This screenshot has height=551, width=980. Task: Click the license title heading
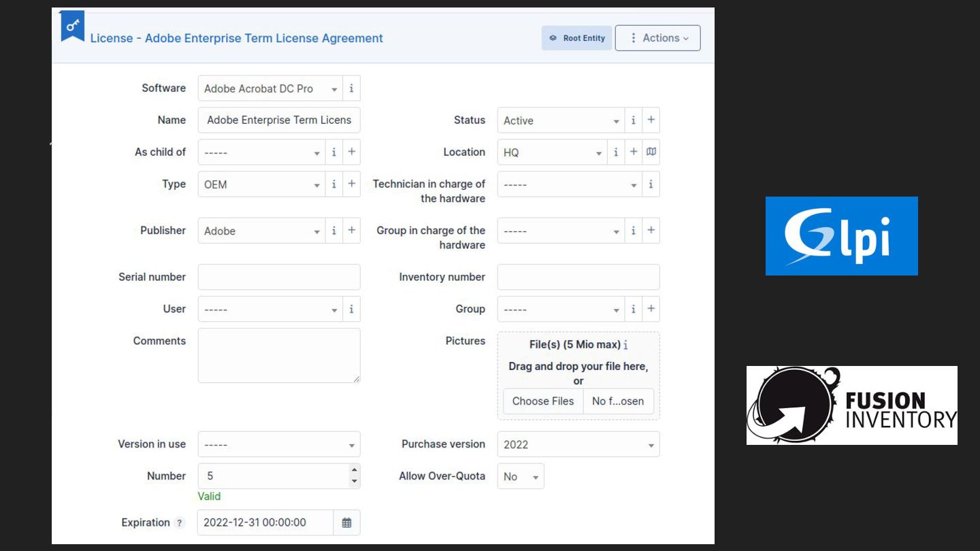(236, 38)
